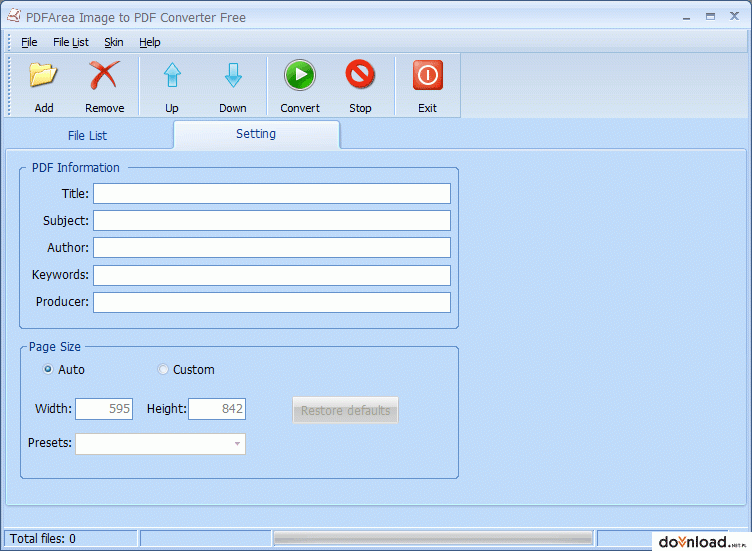Click the Height field showing 842
The height and width of the screenshot is (551, 752).
[x=217, y=409]
